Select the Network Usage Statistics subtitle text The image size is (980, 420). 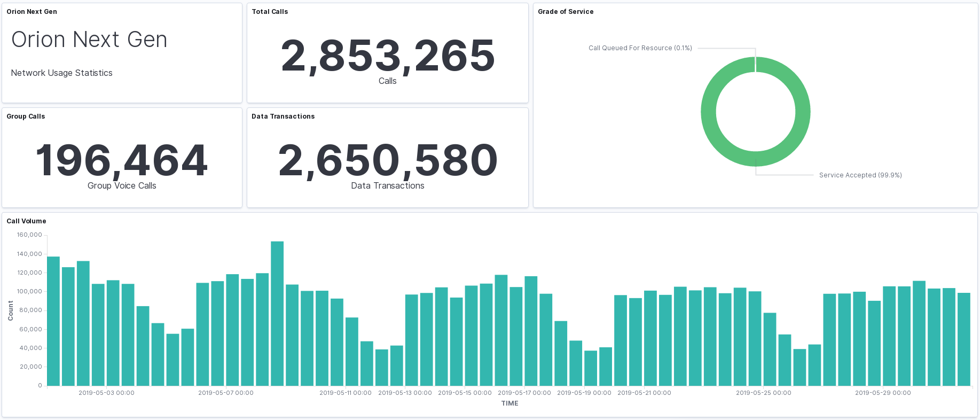click(61, 73)
